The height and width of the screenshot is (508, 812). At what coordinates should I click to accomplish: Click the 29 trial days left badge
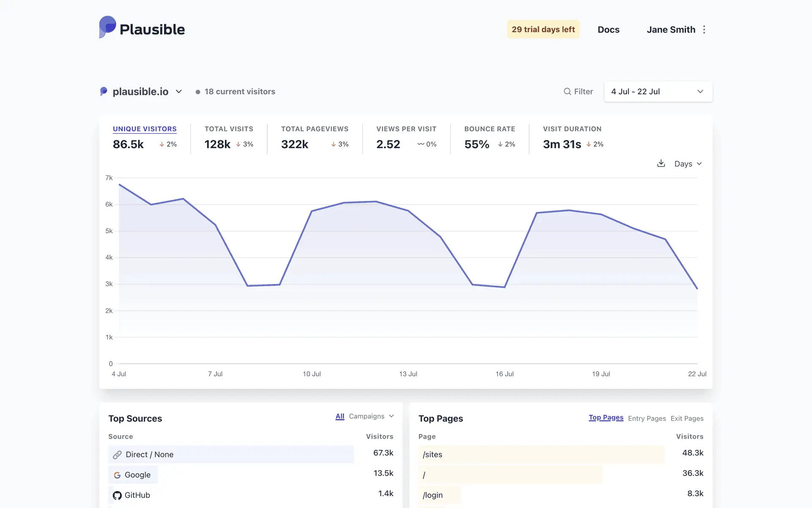coord(543,29)
